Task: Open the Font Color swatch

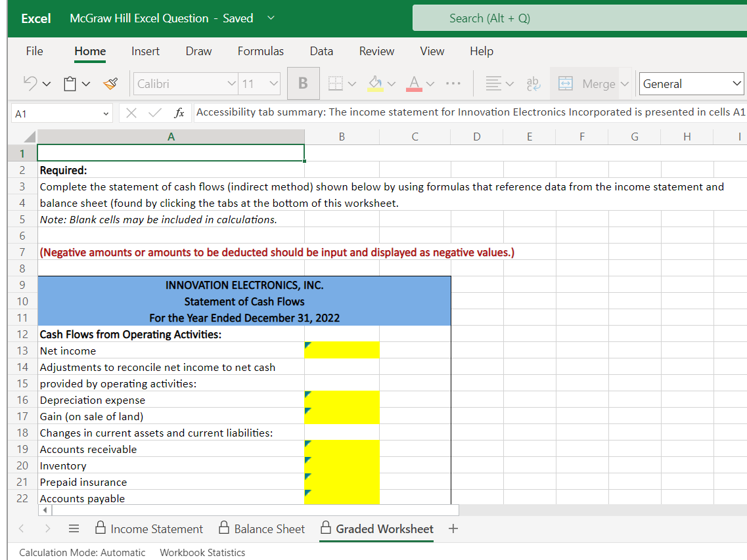Action: [414, 83]
